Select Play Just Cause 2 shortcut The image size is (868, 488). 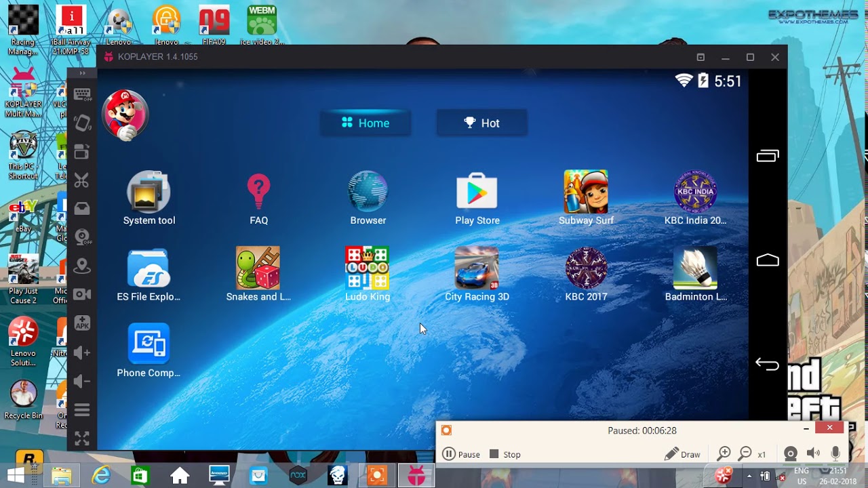pyautogui.click(x=23, y=279)
